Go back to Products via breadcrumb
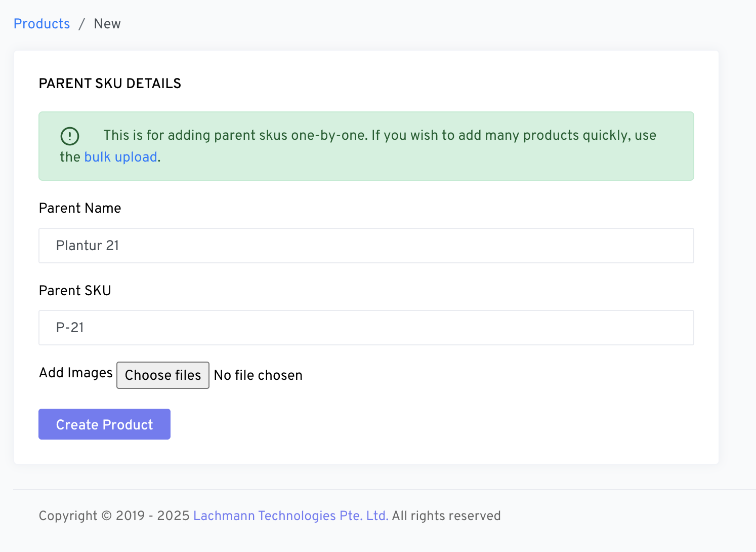Screen dimensions: 756x552 tap(41, 24)
